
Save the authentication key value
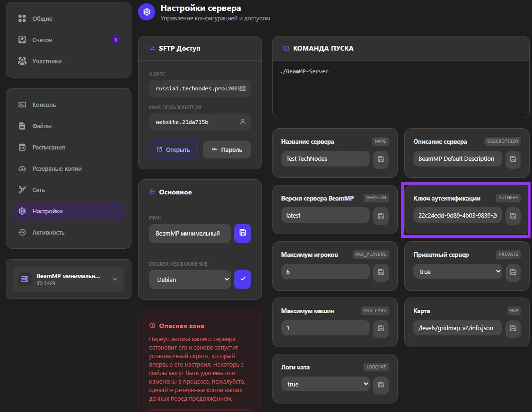[x=513, y=216]
